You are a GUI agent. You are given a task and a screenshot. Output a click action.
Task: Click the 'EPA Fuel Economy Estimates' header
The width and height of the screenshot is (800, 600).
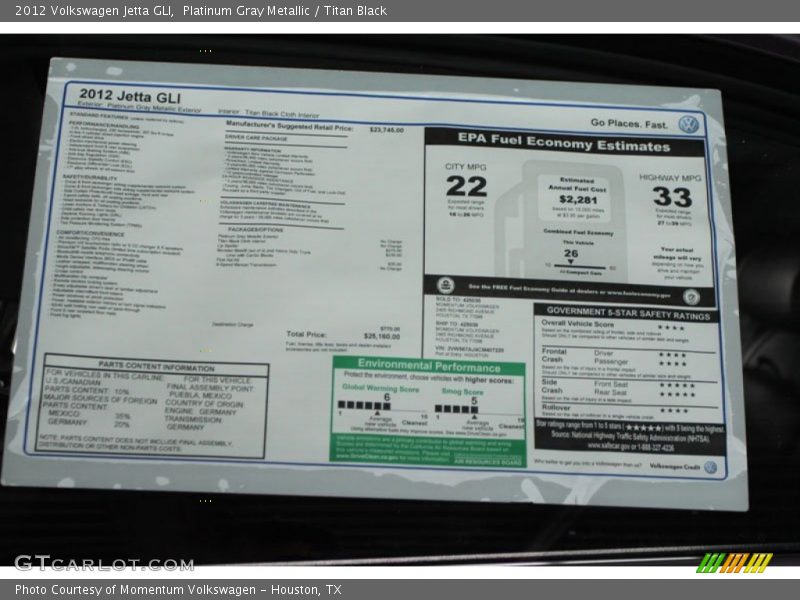click(564, 142)
